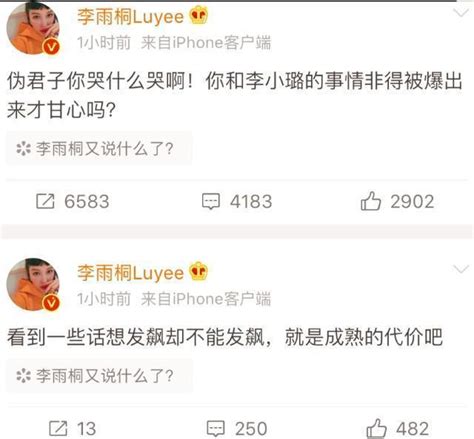Expand first post's chevron options menu

pos(462,13)
